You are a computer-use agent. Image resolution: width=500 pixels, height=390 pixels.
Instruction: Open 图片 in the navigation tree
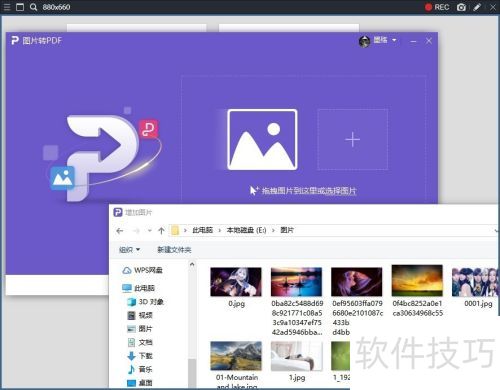140,329
